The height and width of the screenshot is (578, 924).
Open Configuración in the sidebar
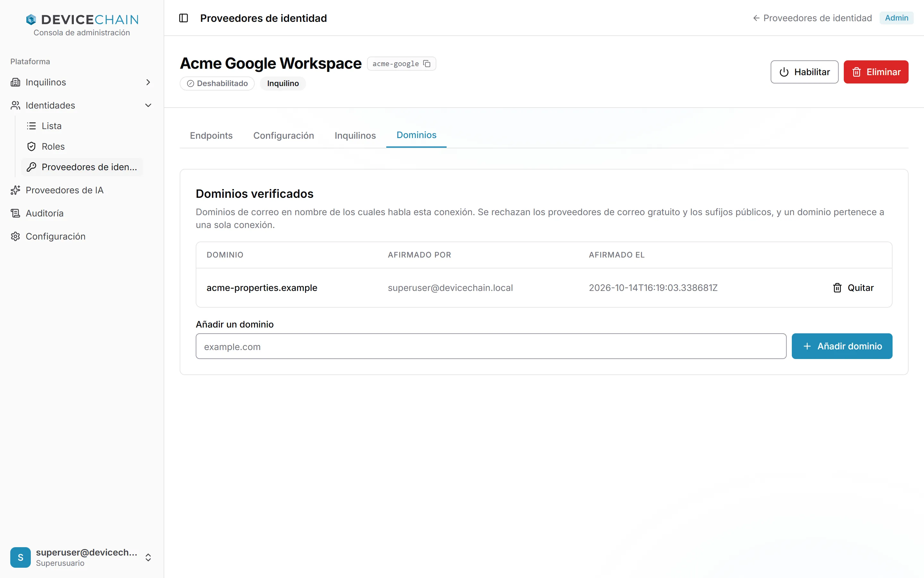56,236
